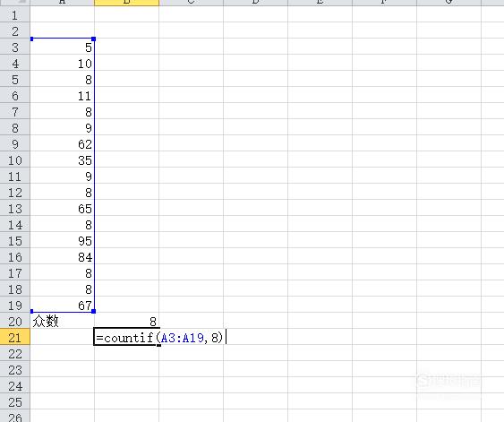Select cell containing 65
The height and width of the screenshot is (422, 504).
click(63, 208)
